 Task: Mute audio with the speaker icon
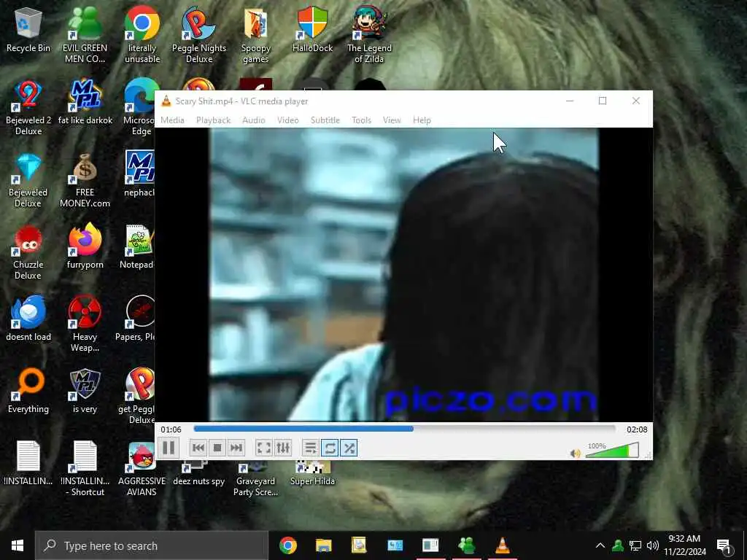575,454
